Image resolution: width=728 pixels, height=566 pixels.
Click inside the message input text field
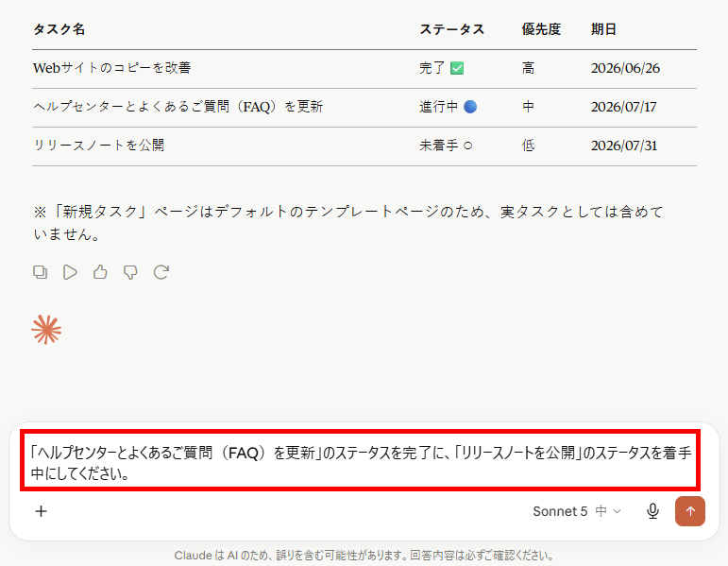tap(361, 463)
